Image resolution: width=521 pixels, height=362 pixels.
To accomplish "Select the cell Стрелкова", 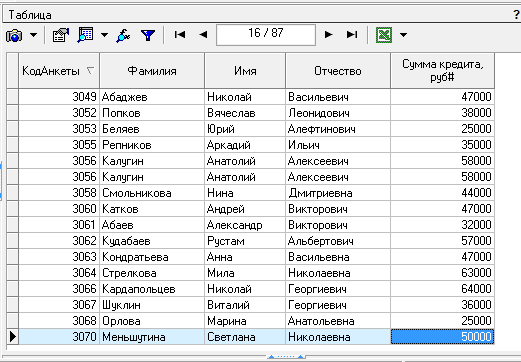I will (152, 273).
